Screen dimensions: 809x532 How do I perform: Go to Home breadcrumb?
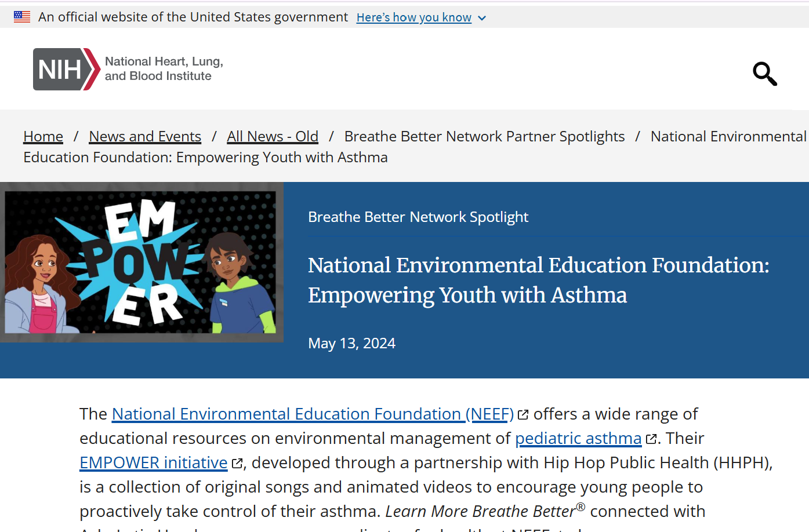click(43, 136)
